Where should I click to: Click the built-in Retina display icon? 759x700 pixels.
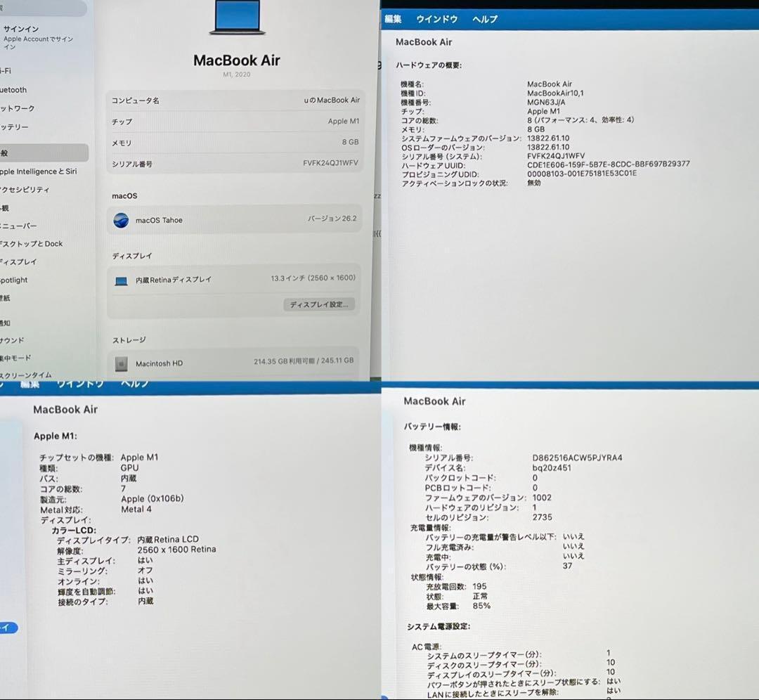point(121,281)
